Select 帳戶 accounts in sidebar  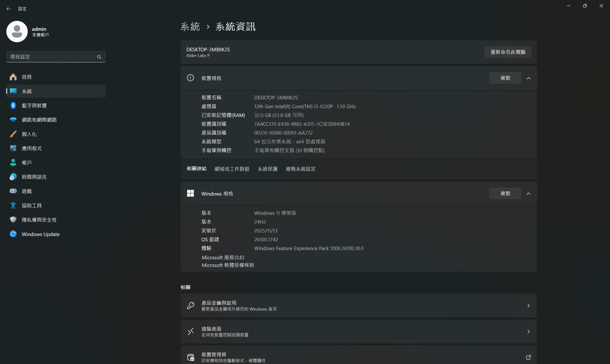pos(27,162)
